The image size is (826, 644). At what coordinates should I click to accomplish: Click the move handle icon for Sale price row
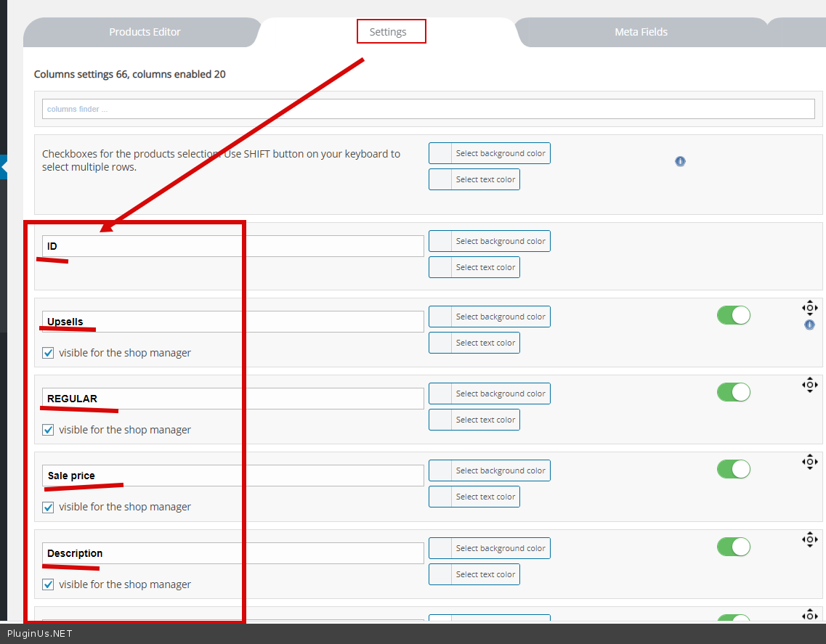tap(809, 462)
